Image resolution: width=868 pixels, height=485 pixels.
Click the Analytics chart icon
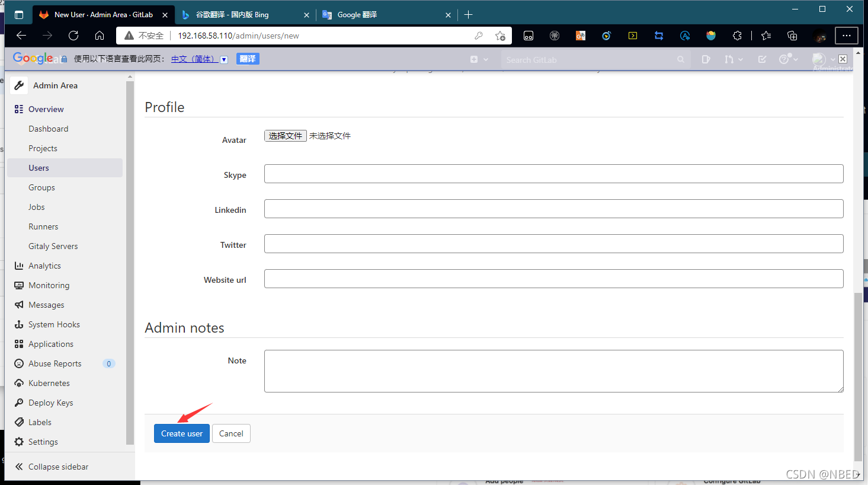[19, 266]
